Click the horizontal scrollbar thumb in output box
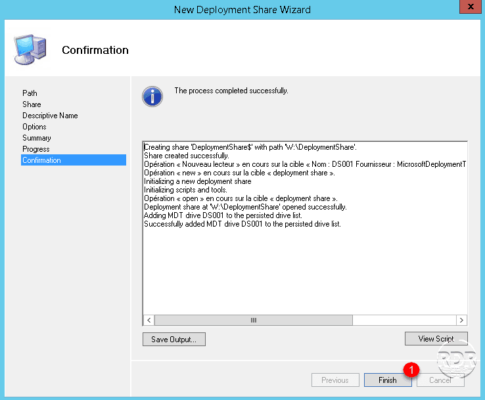 (253, 320)
